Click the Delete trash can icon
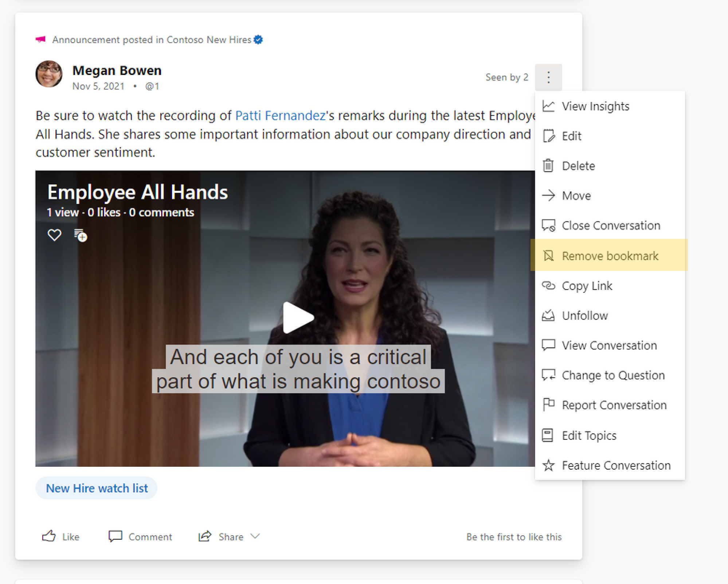Screen dimensions: 728x584 (x=548, y=166)
